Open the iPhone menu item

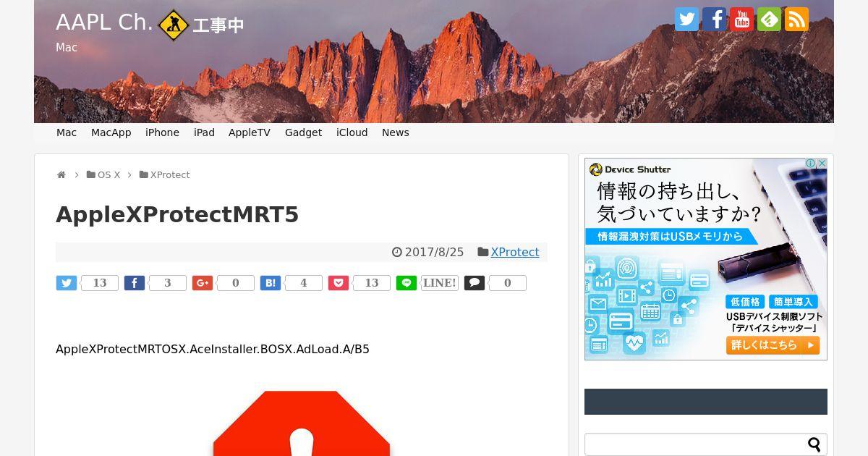tap(162, 132)
